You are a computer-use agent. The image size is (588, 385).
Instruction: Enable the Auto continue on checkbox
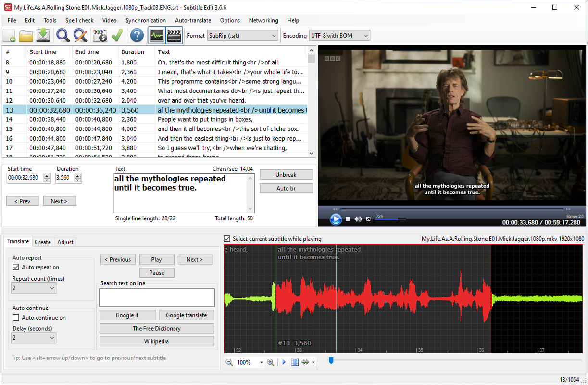click(16, 318)
